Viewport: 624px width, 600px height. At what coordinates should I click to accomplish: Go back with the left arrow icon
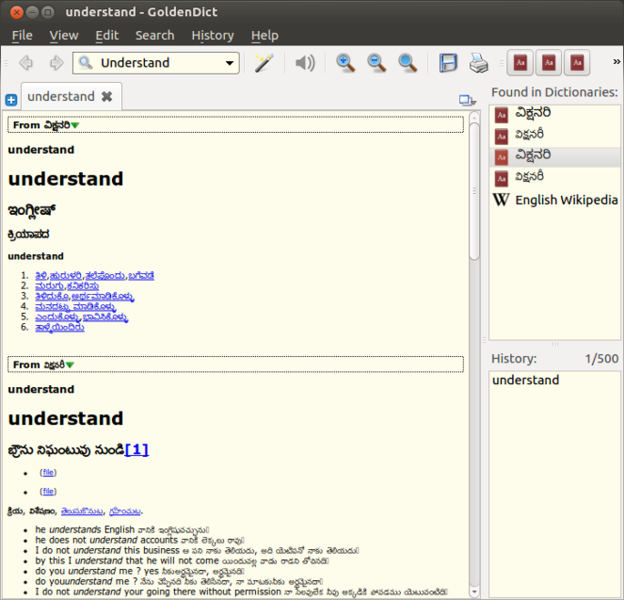(x=26, y=63)
